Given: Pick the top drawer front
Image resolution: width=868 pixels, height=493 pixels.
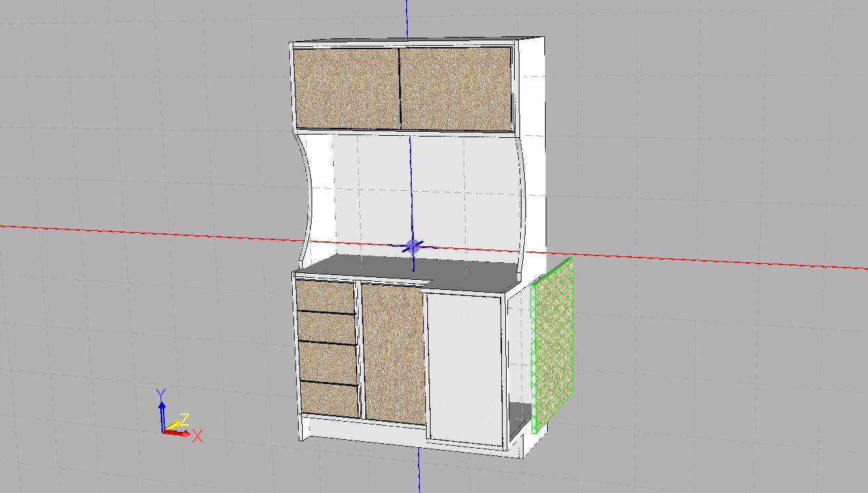Looking at the screenshot, I should (326, 297).
